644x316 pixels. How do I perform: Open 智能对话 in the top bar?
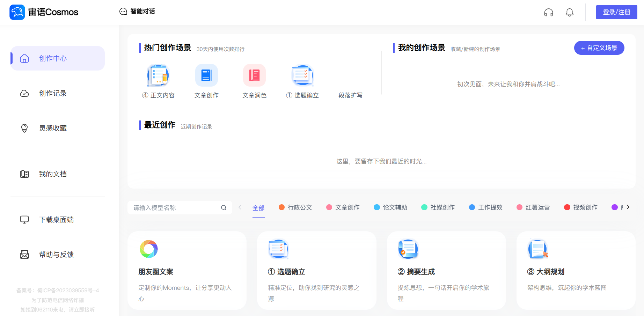pos(137,12)
